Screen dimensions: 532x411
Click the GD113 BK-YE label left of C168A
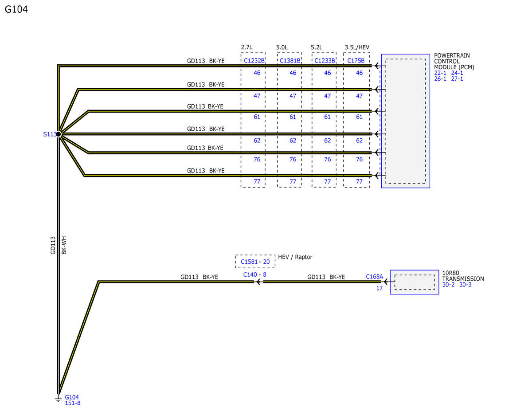pos(326,277)
